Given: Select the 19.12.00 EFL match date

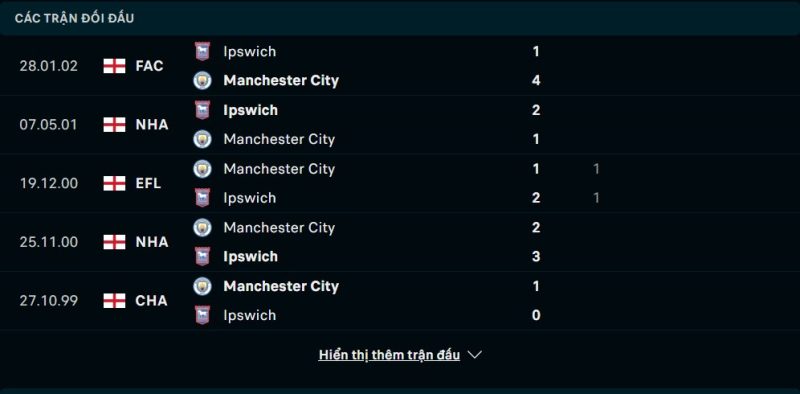Looking at the screenshot, I should click(x=49, y=183).
